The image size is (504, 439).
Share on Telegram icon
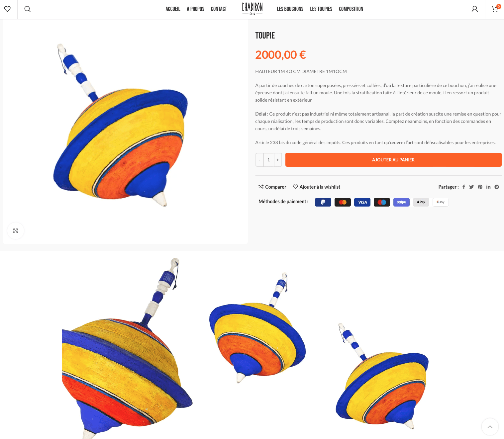pyautogui.click(x=497, y=187)
